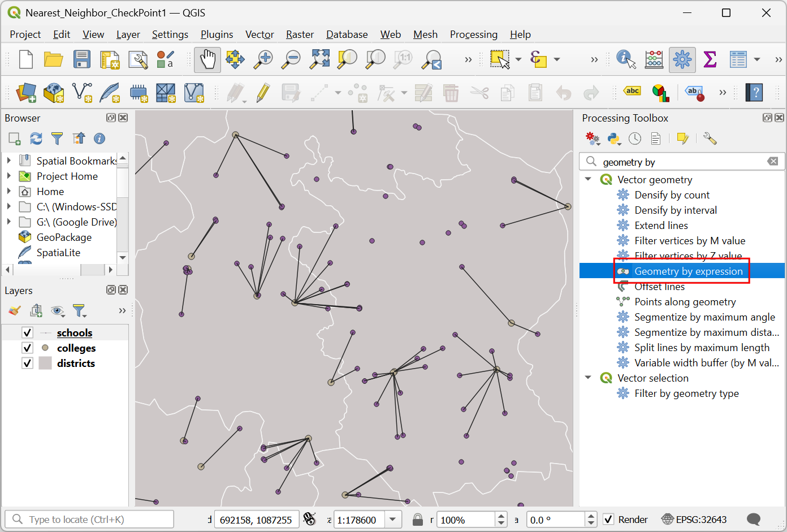
Task: Toggle visibility of the schools layer
Action: point(27,332)
